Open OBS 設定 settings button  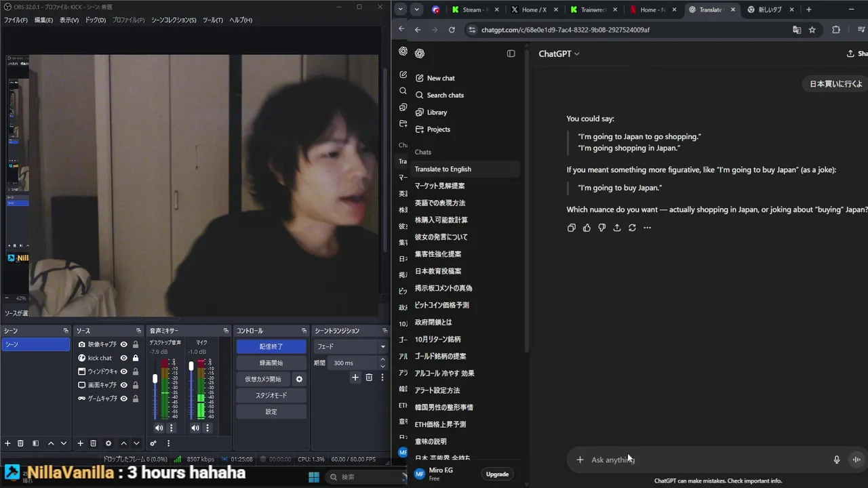tap(271, 411)
